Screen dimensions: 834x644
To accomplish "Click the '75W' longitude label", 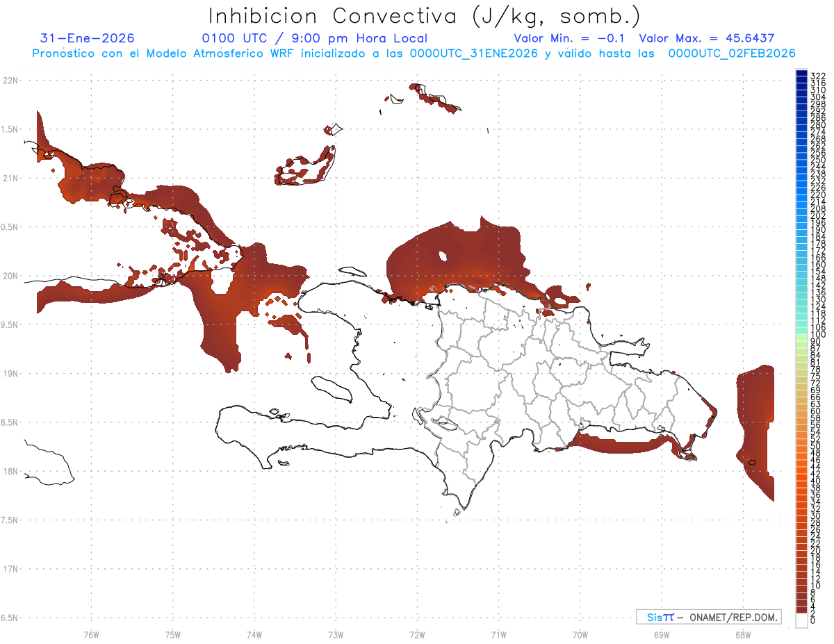I will pos(173,634).
